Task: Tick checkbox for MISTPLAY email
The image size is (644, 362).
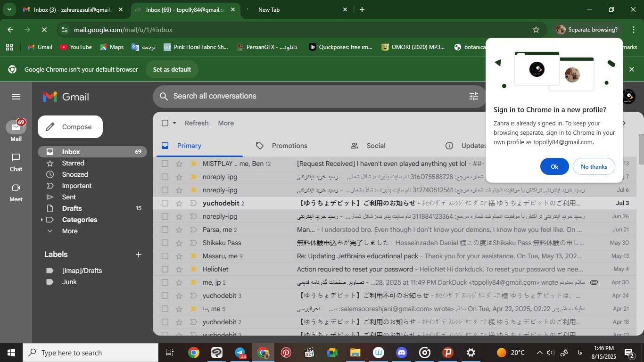Action: pos(165,164)
